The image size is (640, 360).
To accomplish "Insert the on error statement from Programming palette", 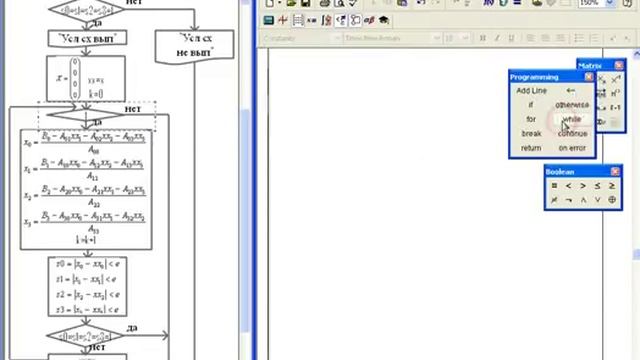I will (572, 148).
